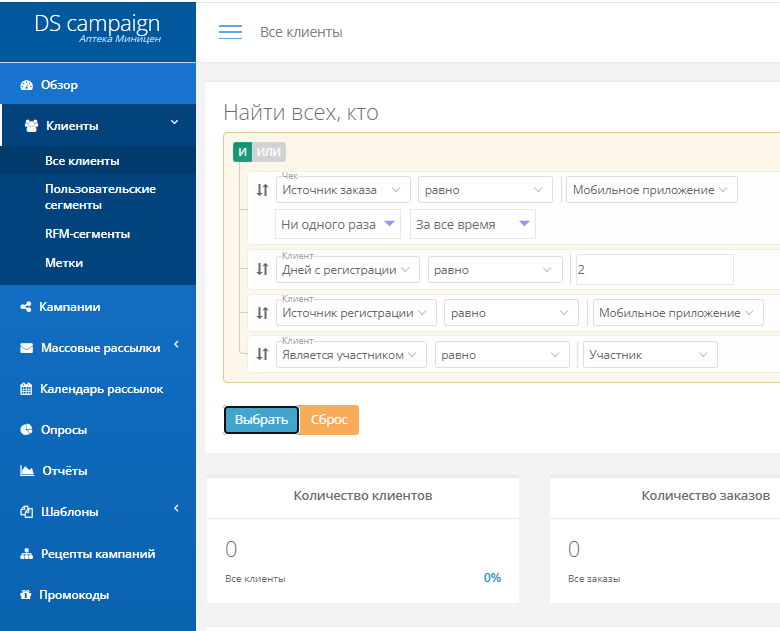780x631 pixels.
Task: Click sort handle on Источник заказа row
Action: pyautogui.click(x=262, y=190)
